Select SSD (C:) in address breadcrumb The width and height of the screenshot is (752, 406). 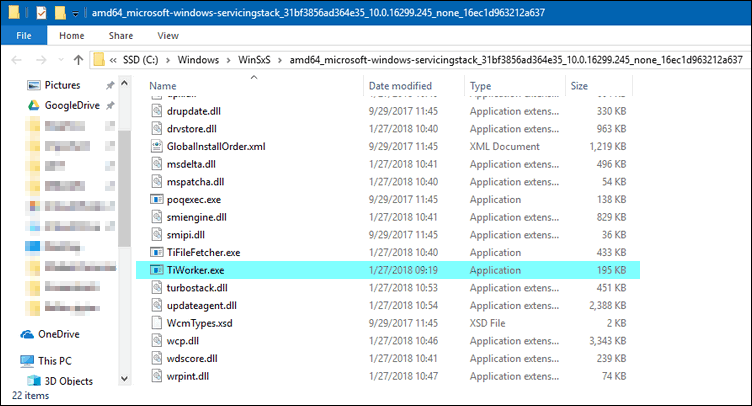(x=141, y=60)
